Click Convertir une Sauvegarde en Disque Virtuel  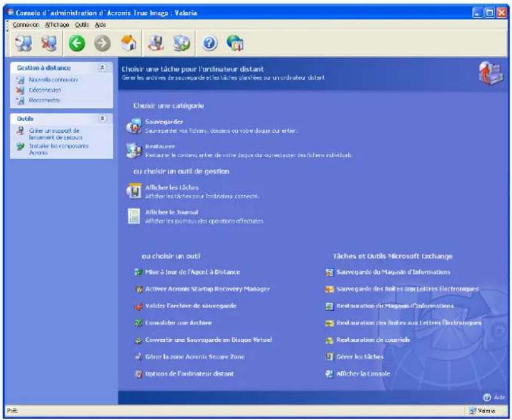[x=208, y=340]
